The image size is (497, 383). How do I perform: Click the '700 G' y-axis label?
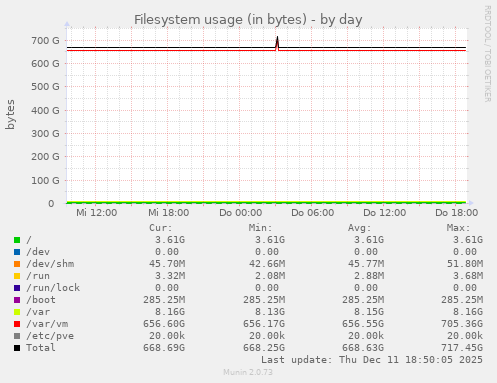pos(45,41)
